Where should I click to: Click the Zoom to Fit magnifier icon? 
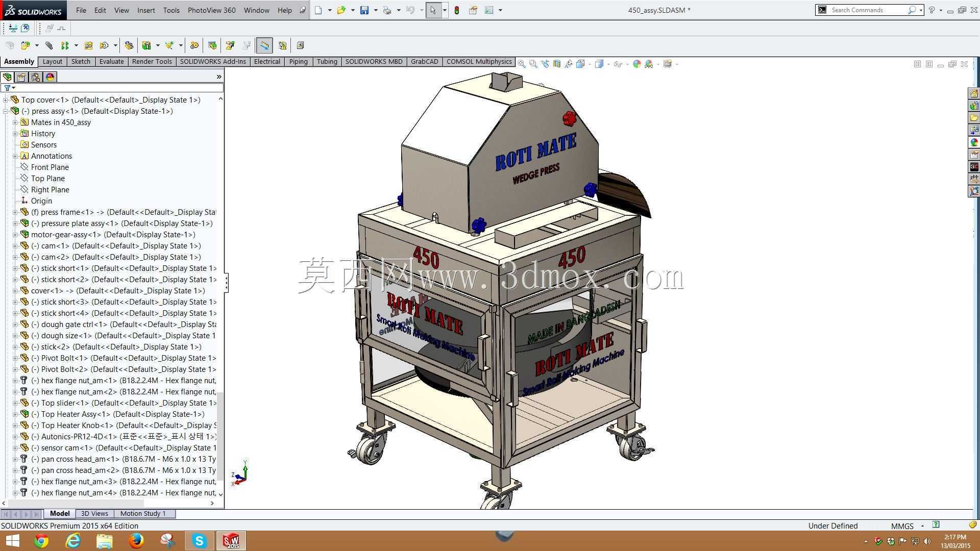click(522, 64)
